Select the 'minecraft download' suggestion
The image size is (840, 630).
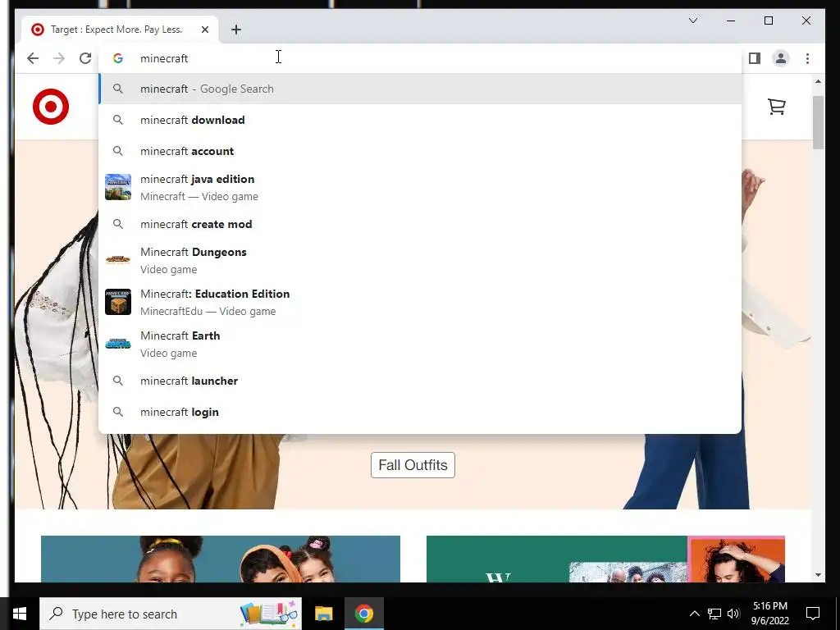(421, 120)
